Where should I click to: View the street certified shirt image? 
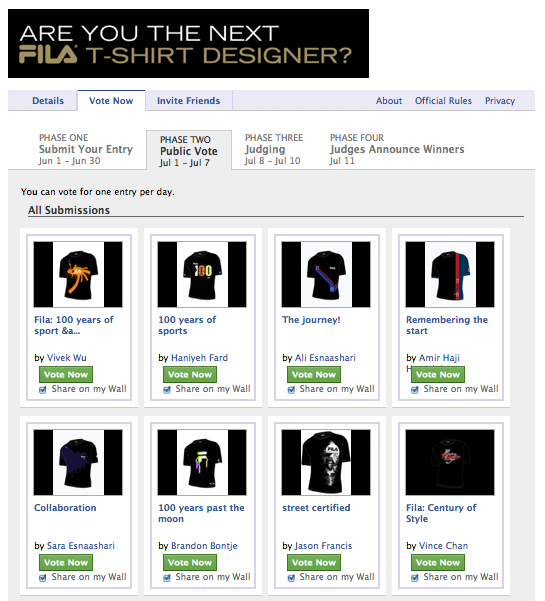pyautogui.click(x=326, y=462)
